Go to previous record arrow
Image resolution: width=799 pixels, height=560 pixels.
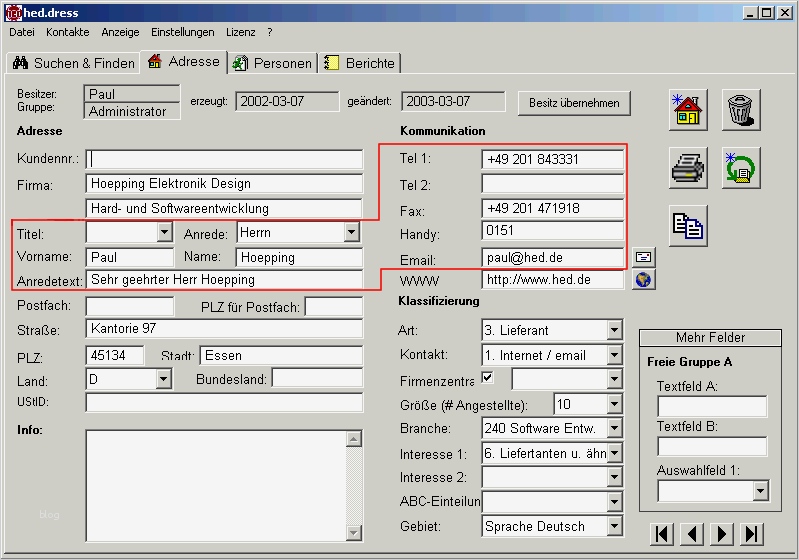click(692, 534)
